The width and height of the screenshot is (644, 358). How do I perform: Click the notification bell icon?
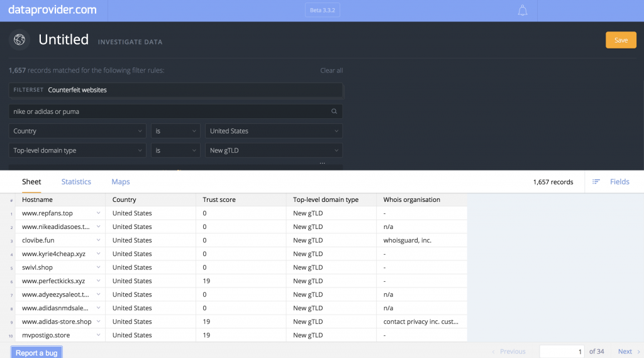[523, 10]
